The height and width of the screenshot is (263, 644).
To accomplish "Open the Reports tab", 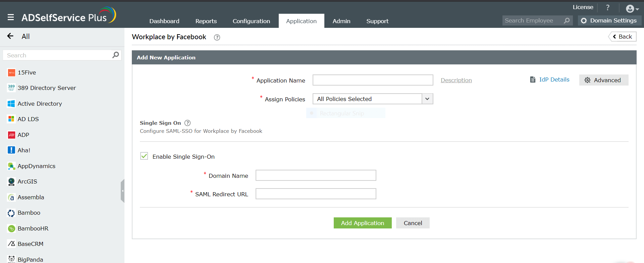I will [x=206, y=21].
